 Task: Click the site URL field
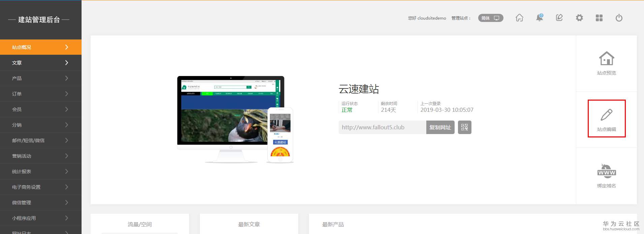pos(382,127)
